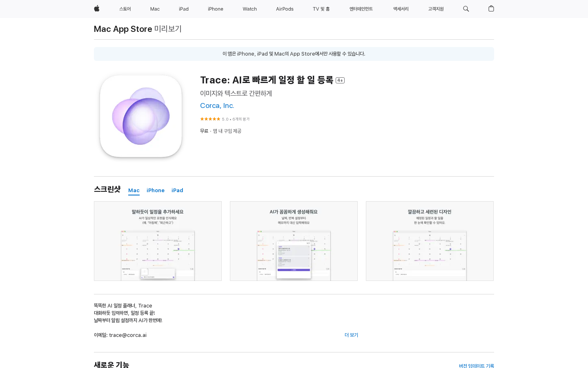
Task: Click the '6개의 평가' rating count text
Action: (x=241, y=119)
